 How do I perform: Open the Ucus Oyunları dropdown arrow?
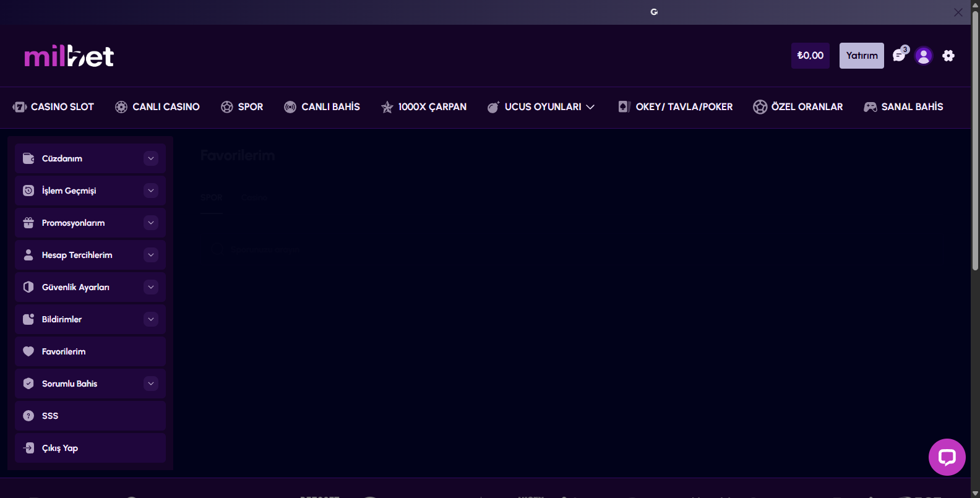(590, 107)
